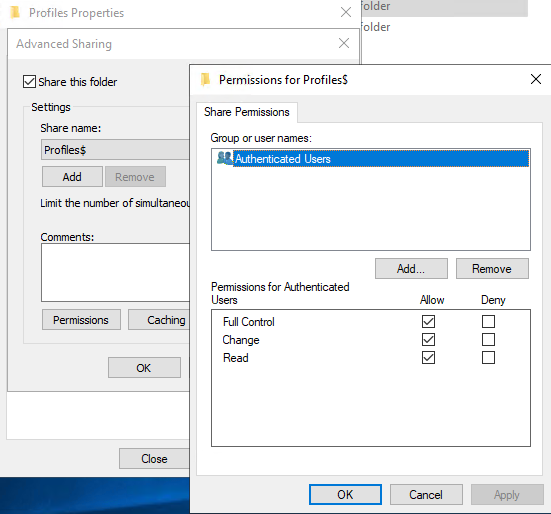551x514 pixels.
Task: Check Deny Read checkbox
Action: pyautogui.click(x=488, y=358)
